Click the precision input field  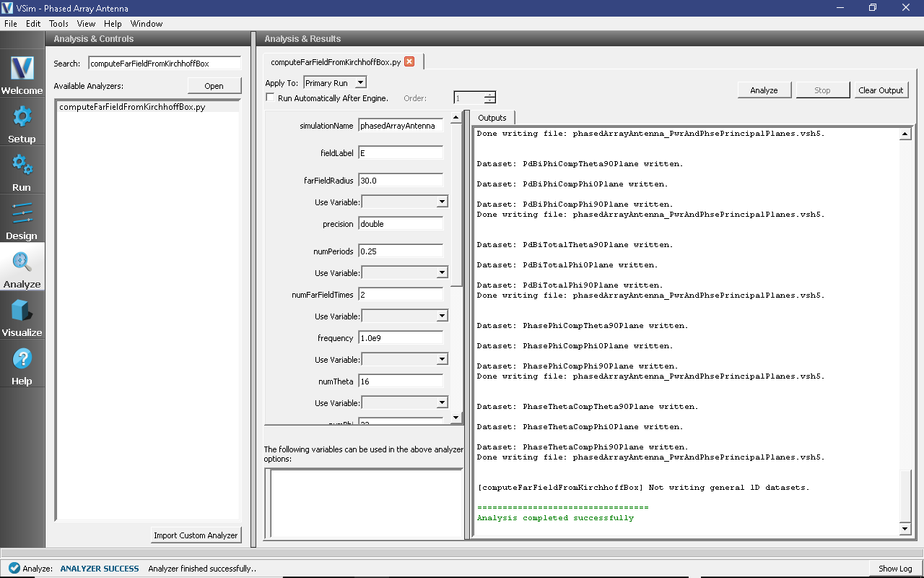click(401, 224)
